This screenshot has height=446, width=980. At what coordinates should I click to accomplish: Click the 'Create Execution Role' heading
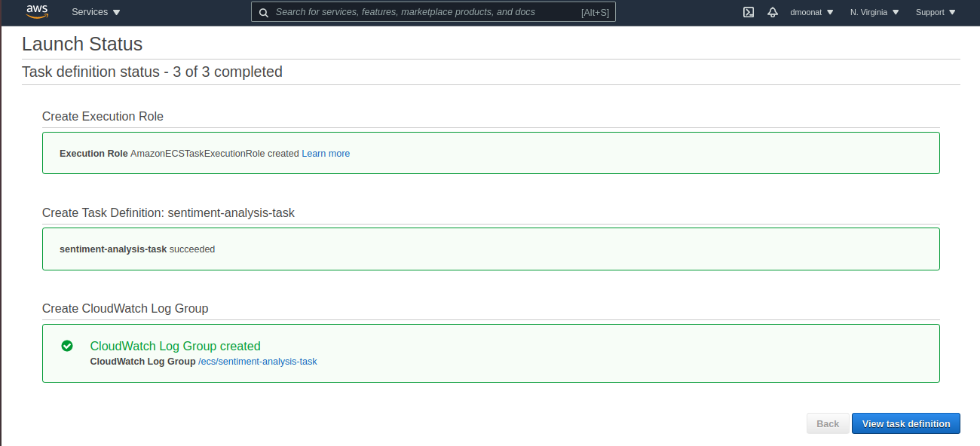pos(103,116)
